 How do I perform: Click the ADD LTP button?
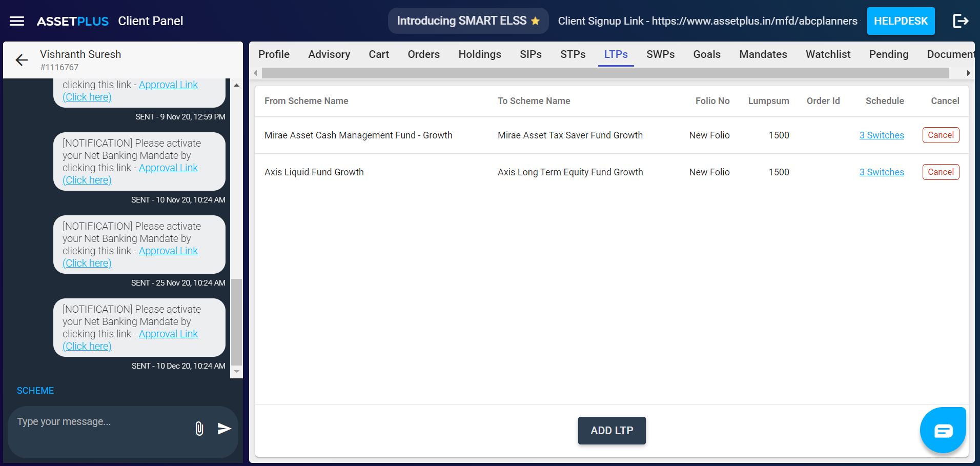[x=611, y=431]
